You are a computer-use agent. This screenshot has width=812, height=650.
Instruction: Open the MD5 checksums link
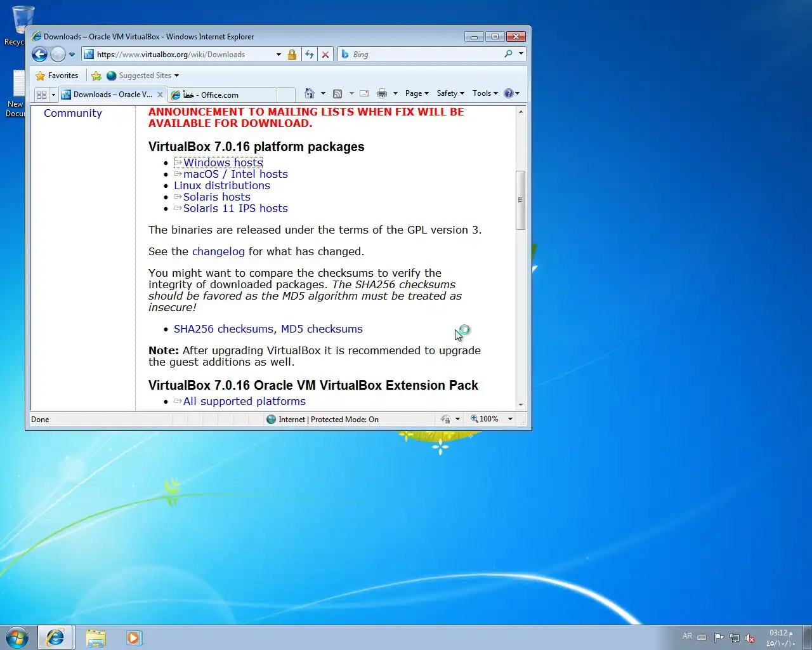point(322,329)
